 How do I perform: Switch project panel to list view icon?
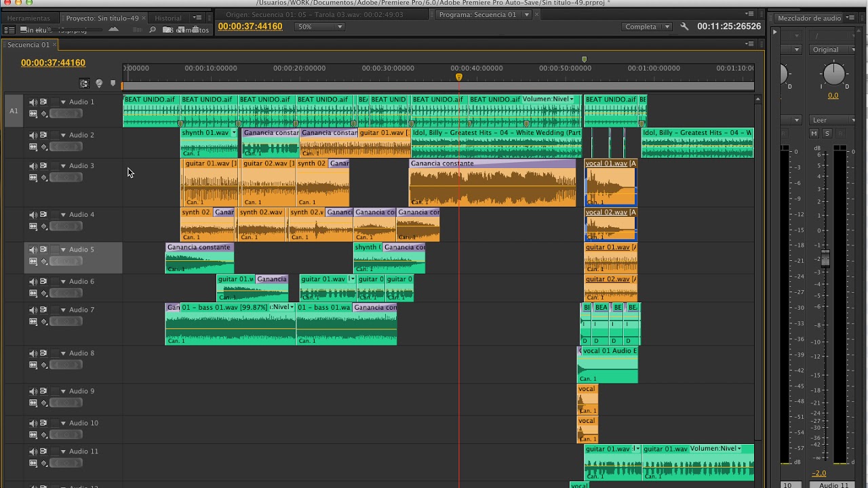pos(9,30)
